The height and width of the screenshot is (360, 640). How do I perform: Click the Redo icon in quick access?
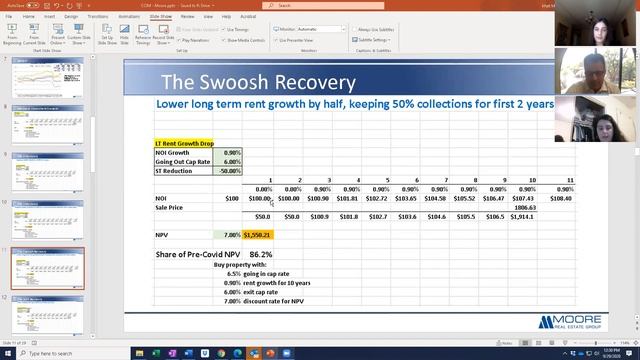(69, 6)
